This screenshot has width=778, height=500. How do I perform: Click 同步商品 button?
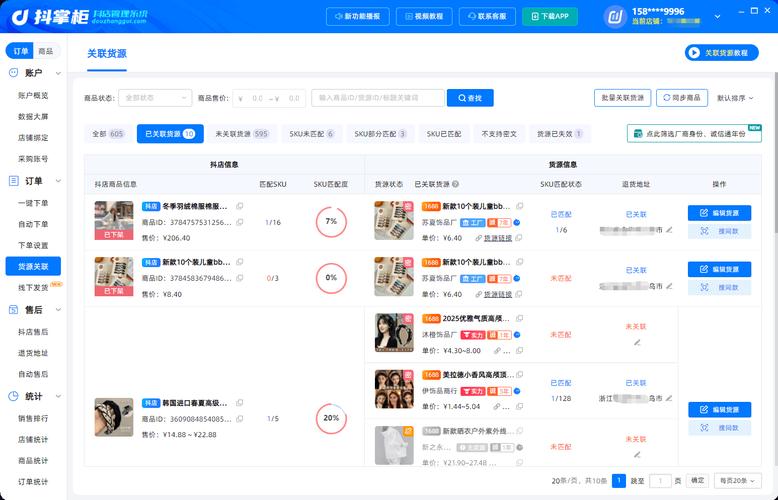(682, 98)
